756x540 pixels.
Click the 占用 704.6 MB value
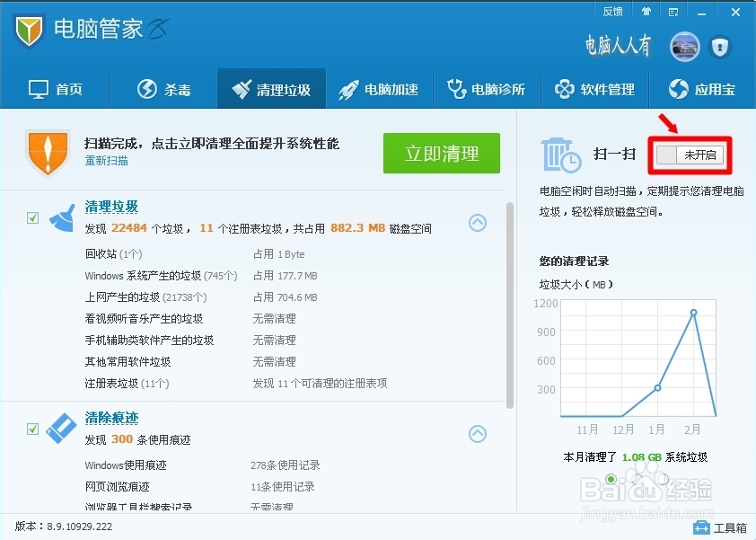point(286,297)
